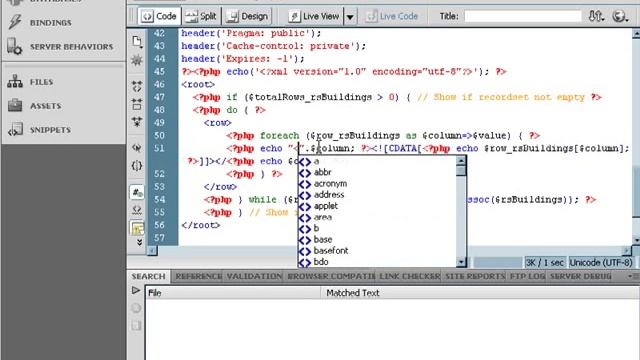Click code hints list scroll down arrow
The image size is (640, 360).
[x=461, y=262]
